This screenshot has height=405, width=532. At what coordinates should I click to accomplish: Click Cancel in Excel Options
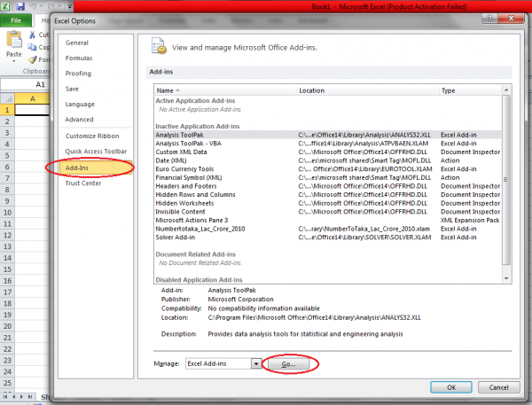tap(498, 387)
